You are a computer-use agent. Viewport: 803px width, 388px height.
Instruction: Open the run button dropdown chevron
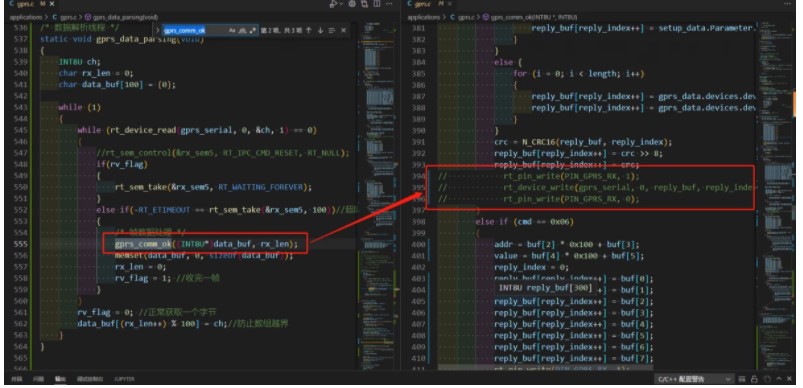[341, 4]
